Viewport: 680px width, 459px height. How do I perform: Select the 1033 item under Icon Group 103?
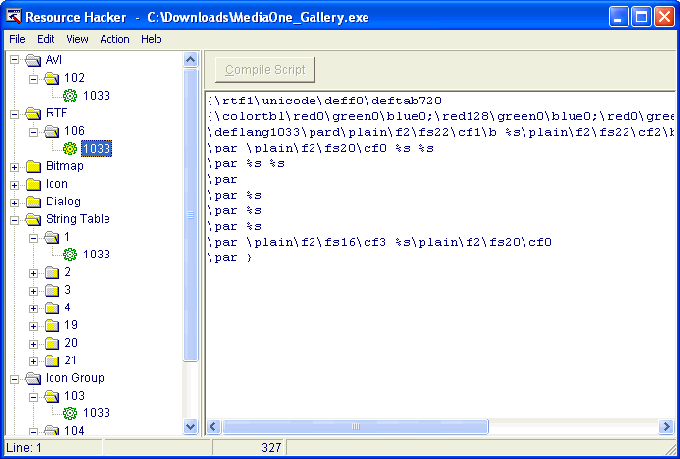click(x=96, y=413)
